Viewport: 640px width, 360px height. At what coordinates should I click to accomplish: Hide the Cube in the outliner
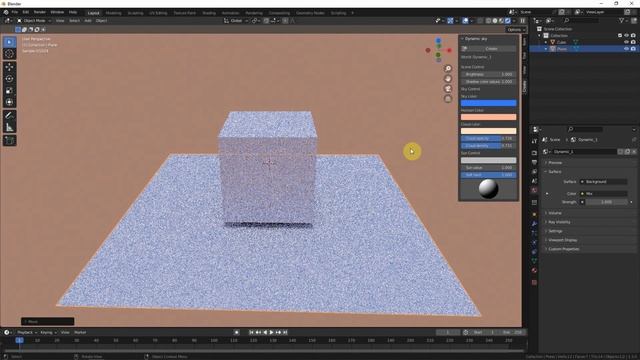point(627,42)
